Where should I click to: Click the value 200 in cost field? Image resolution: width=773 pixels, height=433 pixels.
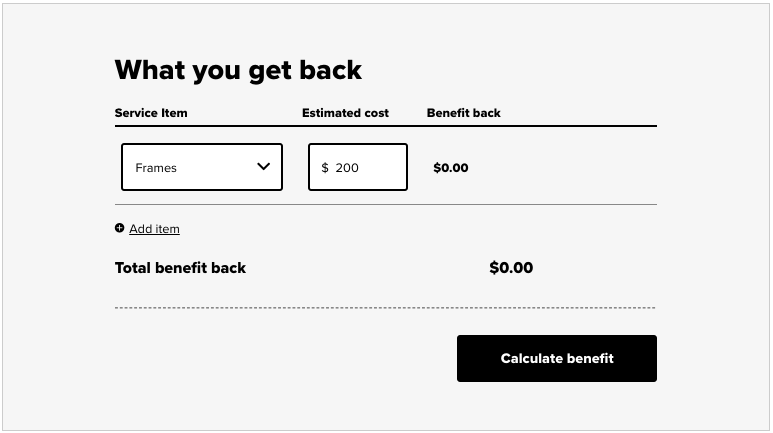click(347, 168)
